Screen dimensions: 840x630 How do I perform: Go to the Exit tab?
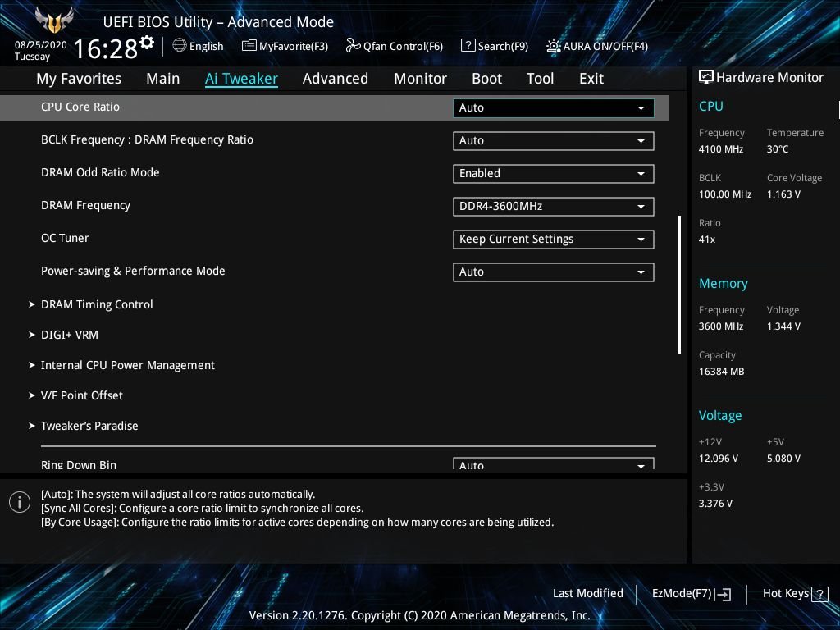(591, 79)
